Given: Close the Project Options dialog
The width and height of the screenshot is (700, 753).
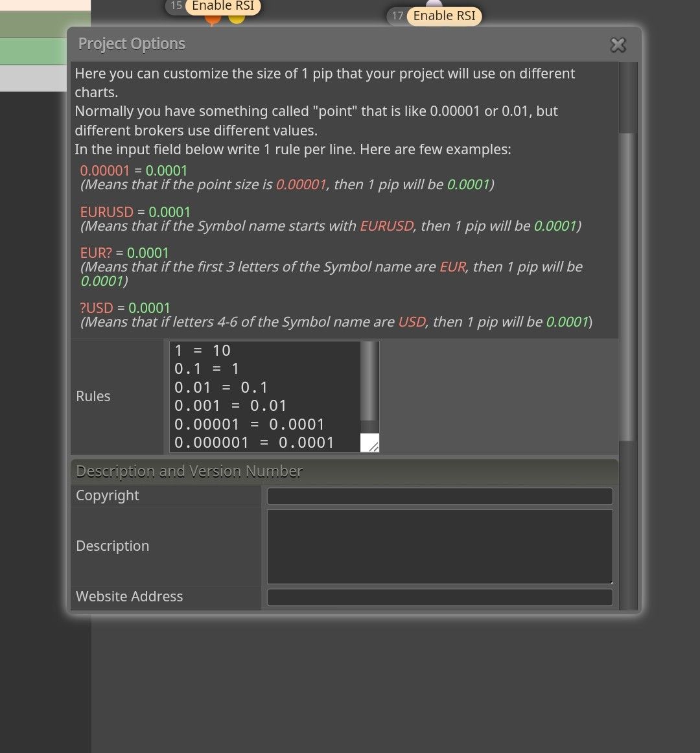Looking at the screenshot, I should [x=618, y=45].
